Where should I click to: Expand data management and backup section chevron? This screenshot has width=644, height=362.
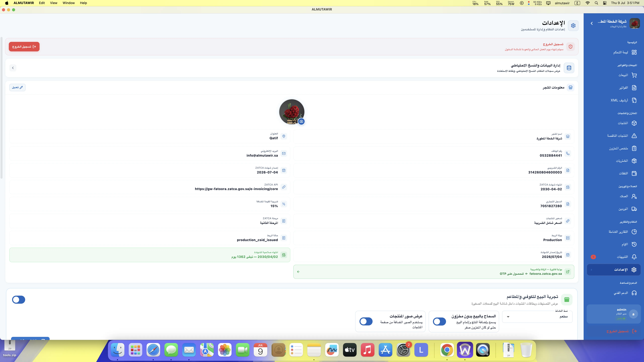[x=13, y=68]
